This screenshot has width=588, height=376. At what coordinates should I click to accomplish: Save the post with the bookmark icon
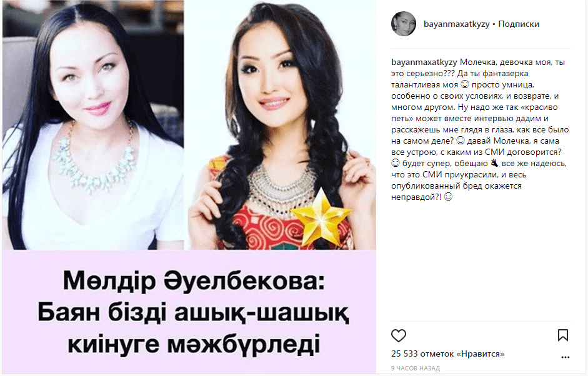tap(563, 335)
